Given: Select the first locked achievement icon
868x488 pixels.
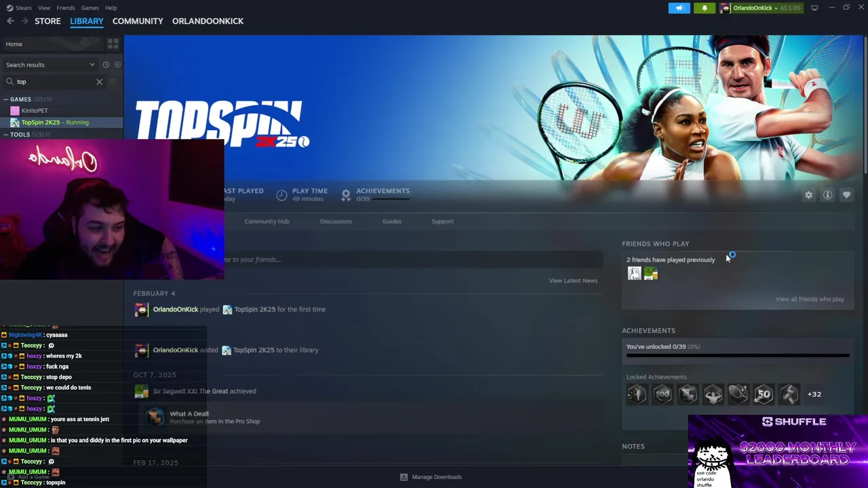Looking at the screenshot, I should 637,394.
